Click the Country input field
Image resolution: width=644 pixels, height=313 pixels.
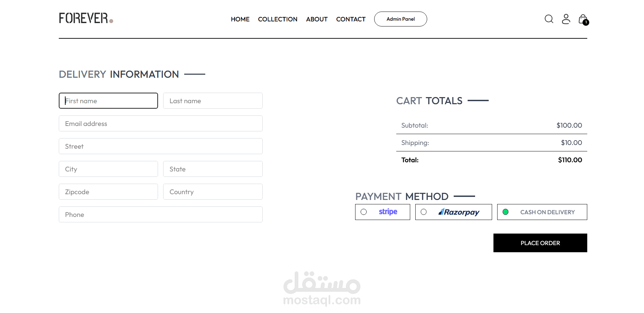pos(213,192)
